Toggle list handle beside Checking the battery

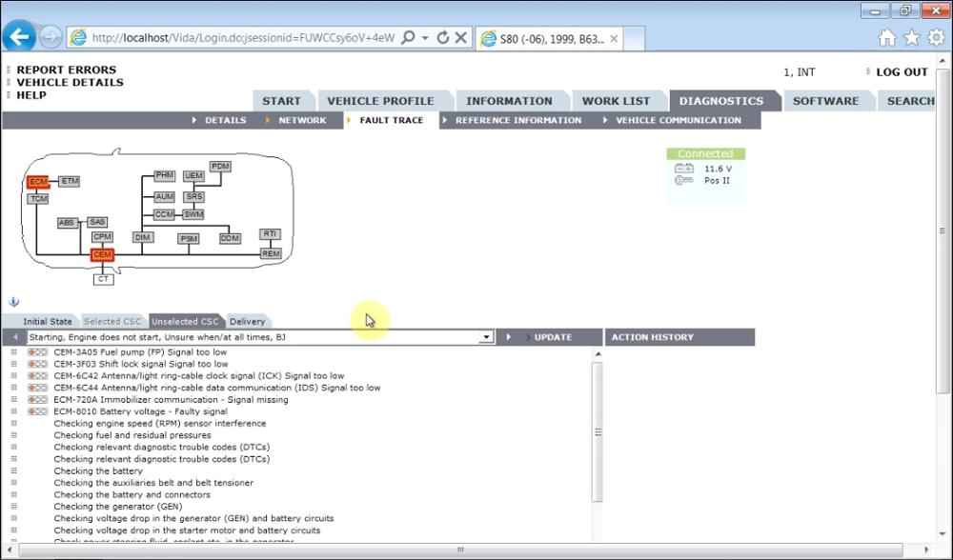tap(14, 470)
